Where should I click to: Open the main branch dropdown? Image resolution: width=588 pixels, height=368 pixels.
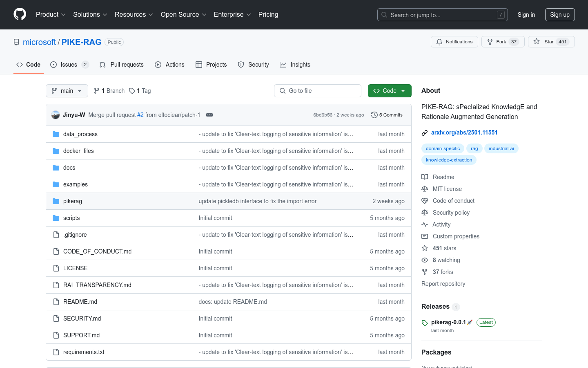click(67, 91)
